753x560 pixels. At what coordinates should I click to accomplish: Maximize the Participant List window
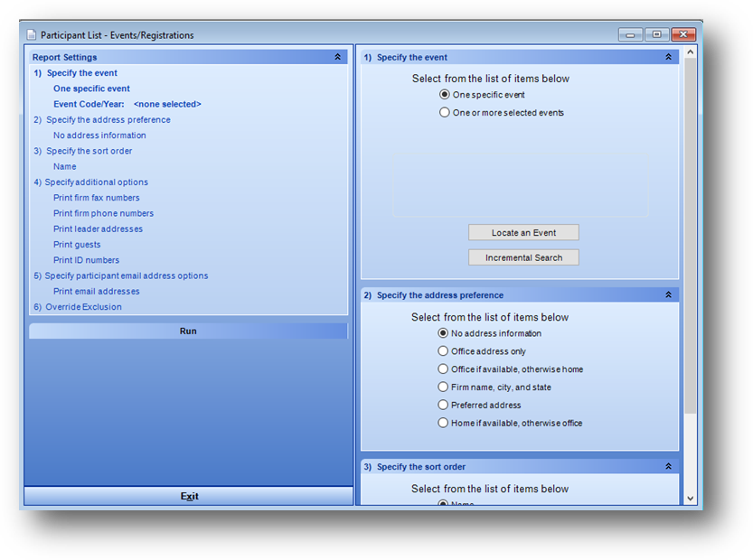[656, 34]
